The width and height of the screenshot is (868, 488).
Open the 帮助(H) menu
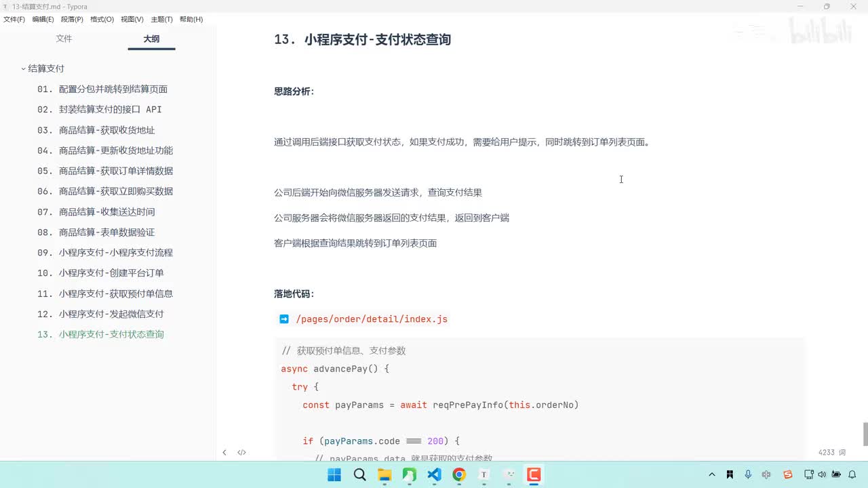[x=191, y=20]
